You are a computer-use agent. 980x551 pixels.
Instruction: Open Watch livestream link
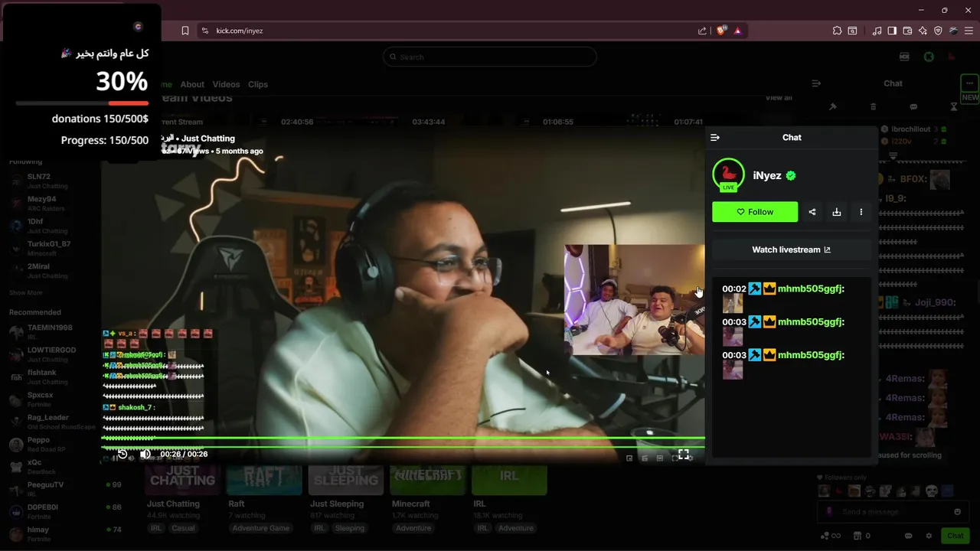click(x=792, y=249)
